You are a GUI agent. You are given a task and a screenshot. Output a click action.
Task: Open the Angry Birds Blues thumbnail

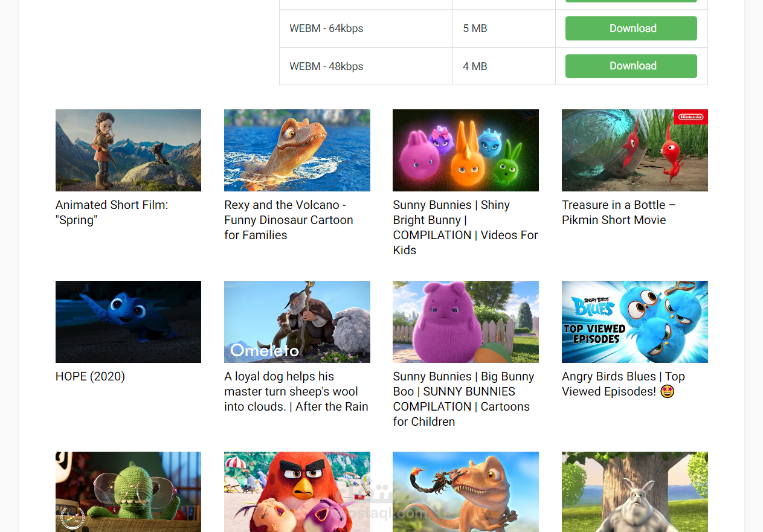(635, 322)
